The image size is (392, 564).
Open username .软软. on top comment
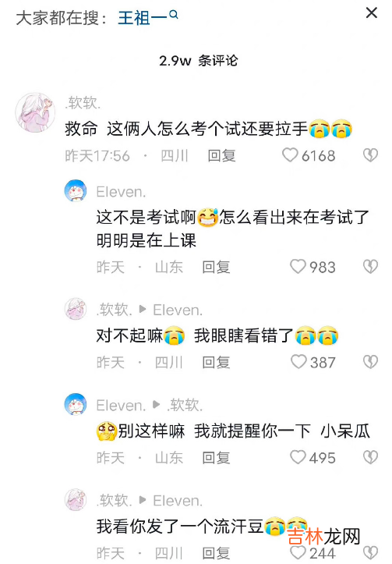83,103
